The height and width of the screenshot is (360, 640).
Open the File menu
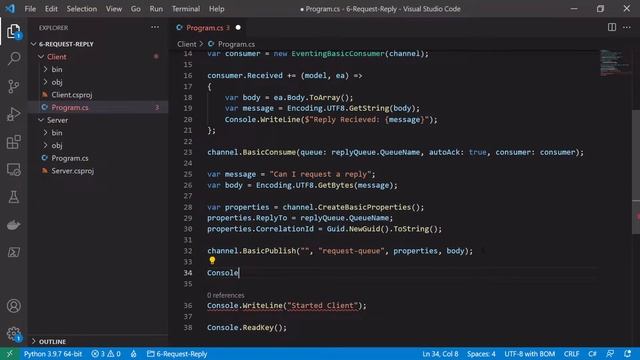pos(30,9)
